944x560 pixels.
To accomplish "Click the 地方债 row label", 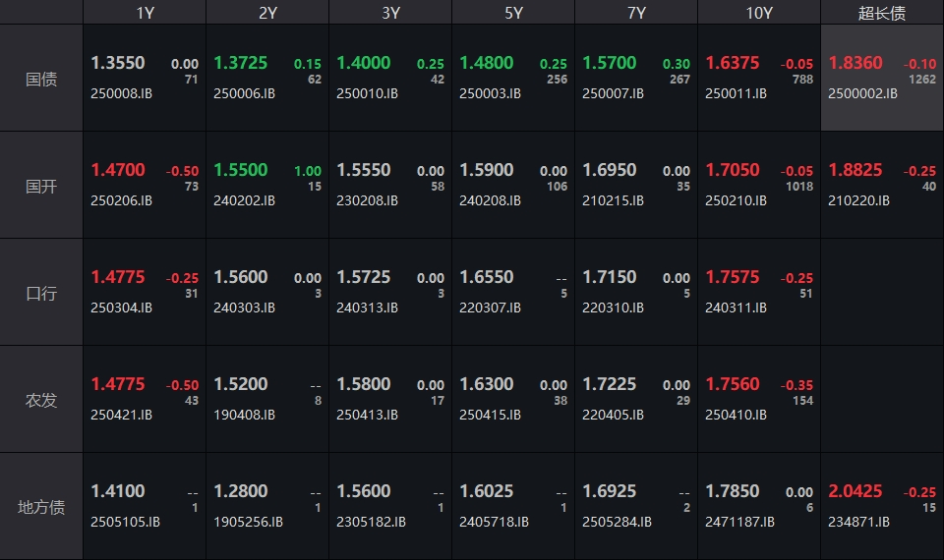I will point(41,507).
